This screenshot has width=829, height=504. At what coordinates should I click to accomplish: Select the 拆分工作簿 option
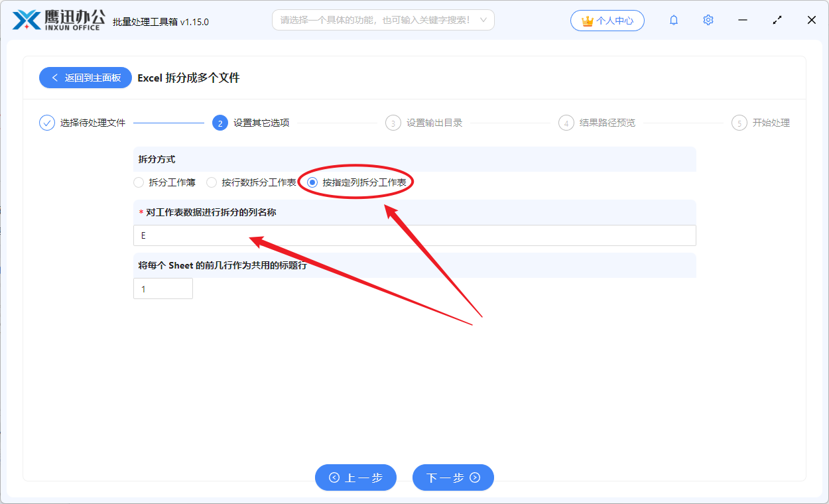[x=139, y=182]
